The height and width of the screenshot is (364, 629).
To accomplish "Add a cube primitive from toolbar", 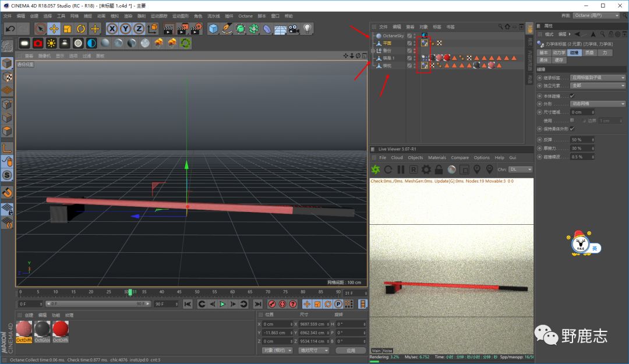I will pos(213,29).
